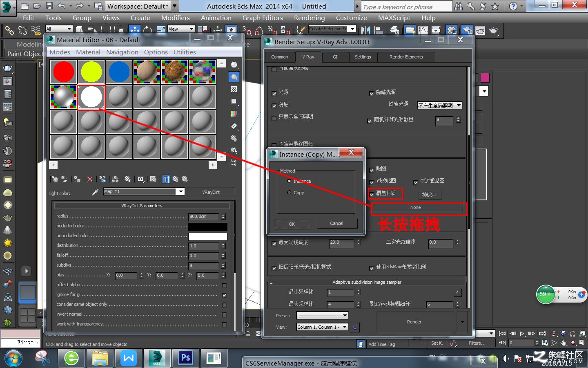The image size is (588, 368).
Task: Toggle checkered background icon in Material Editor
Action: 234,89
